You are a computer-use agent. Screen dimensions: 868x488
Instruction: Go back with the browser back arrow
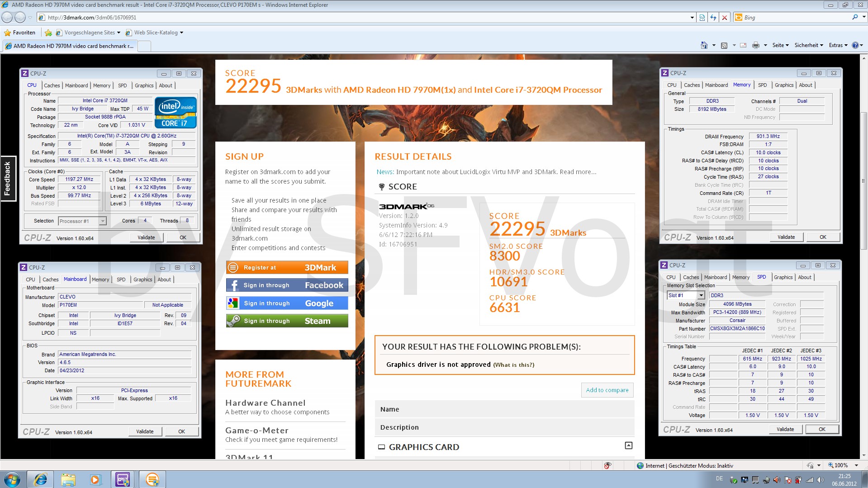click(x=7, y=18)
